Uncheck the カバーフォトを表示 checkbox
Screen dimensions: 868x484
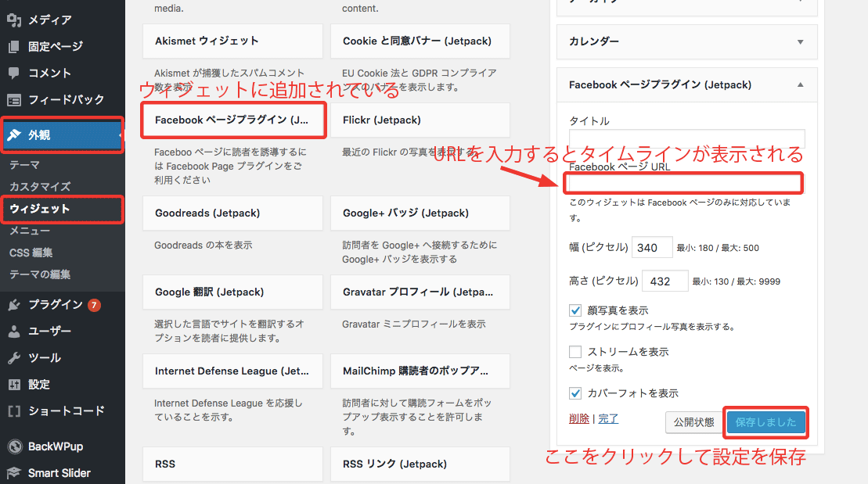tap(575, 393)
